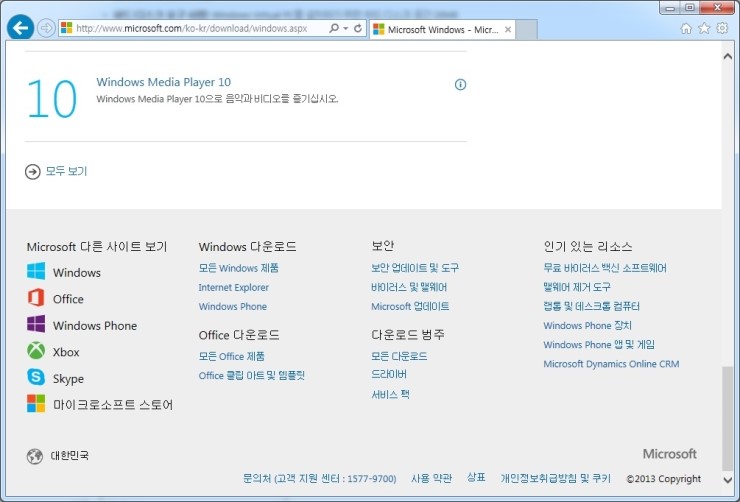Open 마이크로소프트 스토어 text link
The image size is (740, 502).
[x=113, y=405]
